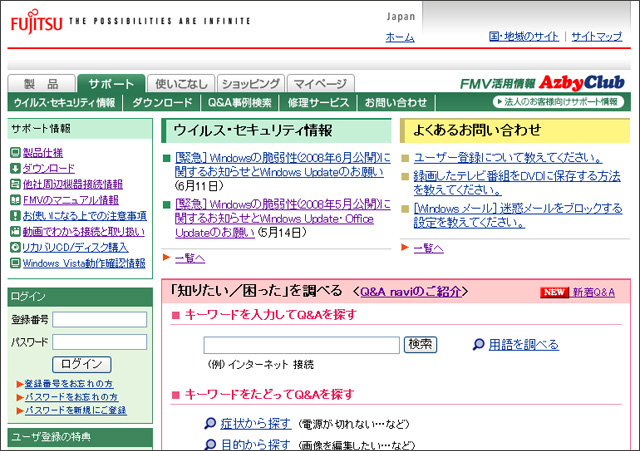This screenshot has height=451, width=640.
Task: Click the magnifier icon beside 用語を調べる
Action: (x=478, y=345)
